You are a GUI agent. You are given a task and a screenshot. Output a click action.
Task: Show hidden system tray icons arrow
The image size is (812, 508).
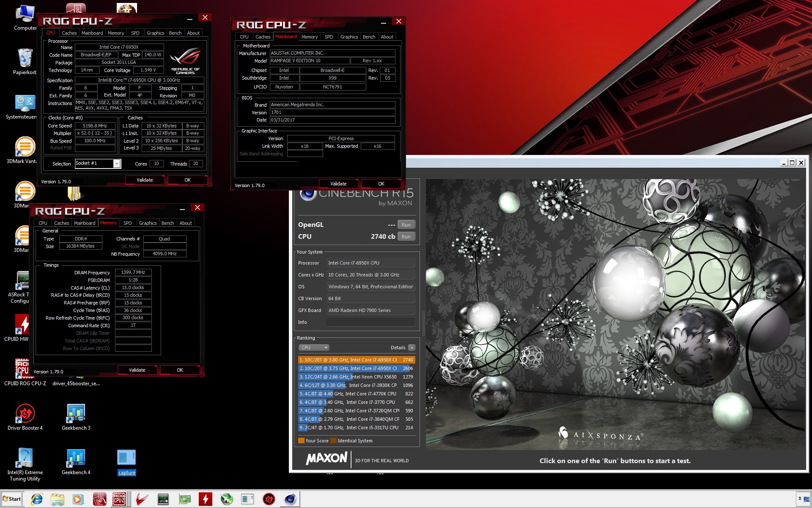point(800,499)
